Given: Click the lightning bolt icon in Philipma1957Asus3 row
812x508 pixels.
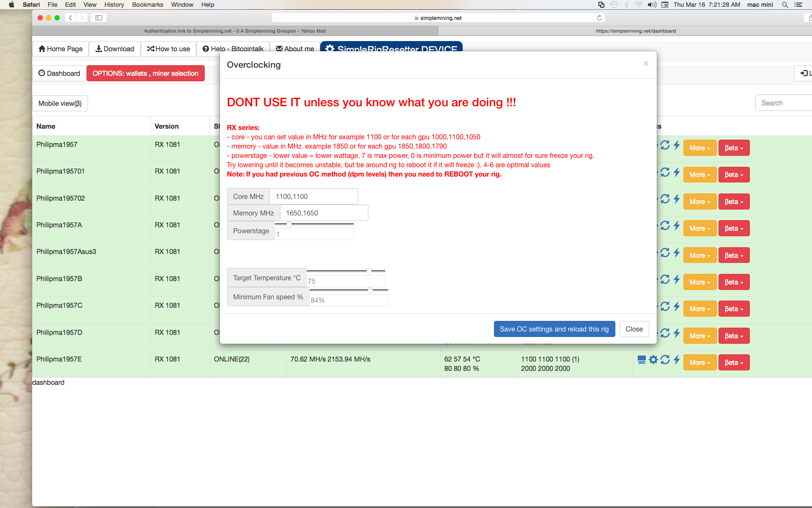Looking at the screenshot, I should click(677, 252).
